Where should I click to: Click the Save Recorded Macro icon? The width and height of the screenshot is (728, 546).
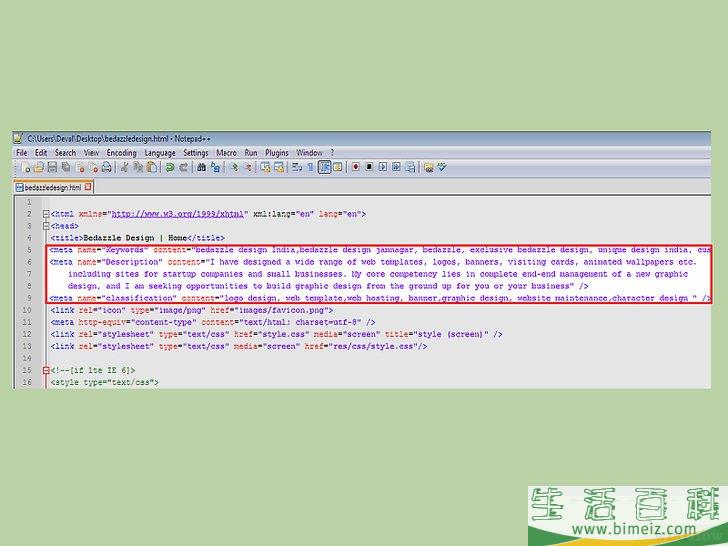[x=410, y=167]
